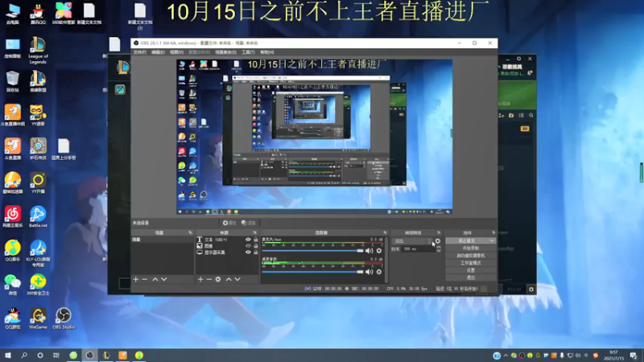This screenshot has width=644, height=362.
Task: Open the Battle.net desktop shortcut
Action: [38, 217]
